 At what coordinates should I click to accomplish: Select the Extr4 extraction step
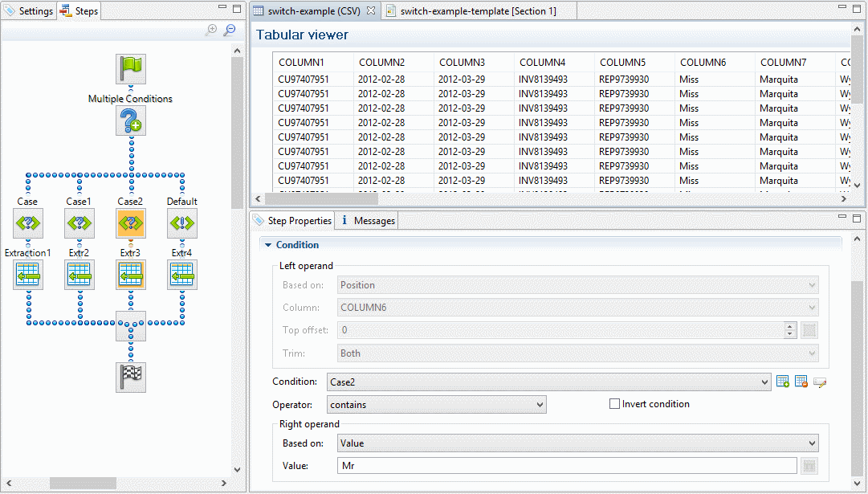point(182,276)
